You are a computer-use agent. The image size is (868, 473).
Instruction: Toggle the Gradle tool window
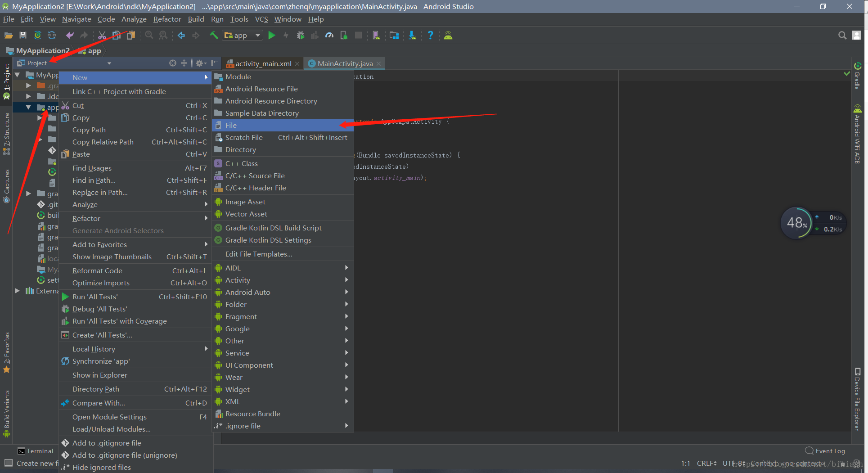coord(857,76)
